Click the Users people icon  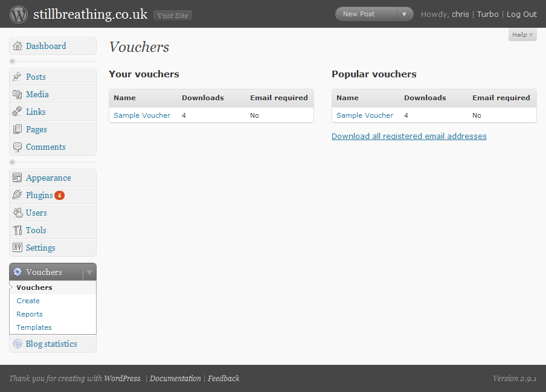[x=18, y=213]
